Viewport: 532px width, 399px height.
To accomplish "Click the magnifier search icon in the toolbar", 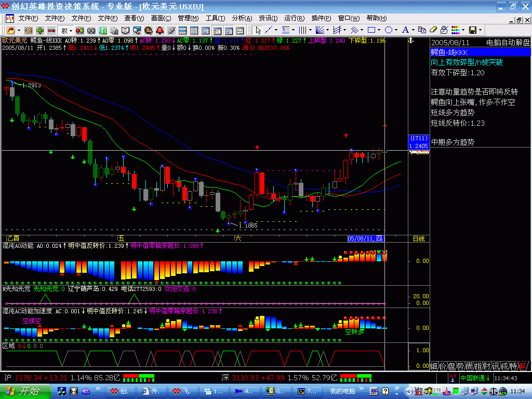I will (137, 30).
